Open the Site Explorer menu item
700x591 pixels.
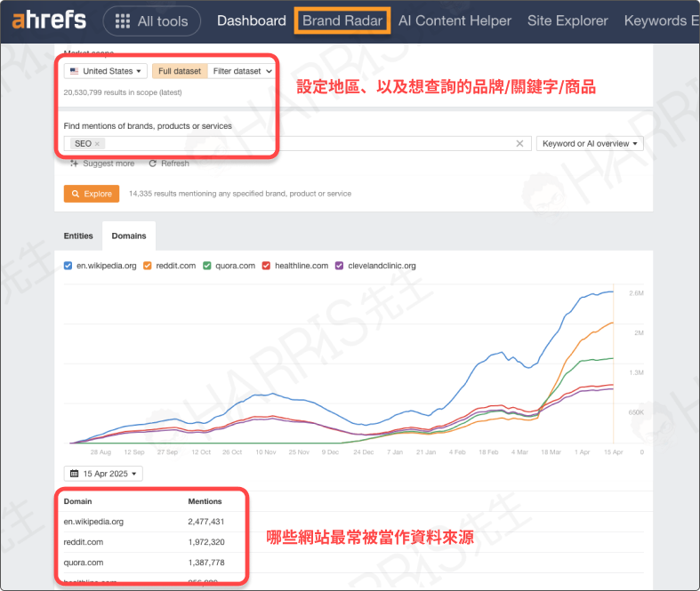pyautogui.click(x=567, y=20)
